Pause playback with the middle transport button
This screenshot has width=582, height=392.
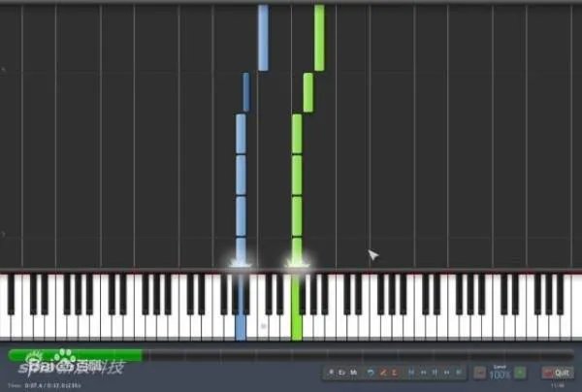(435, 373)
